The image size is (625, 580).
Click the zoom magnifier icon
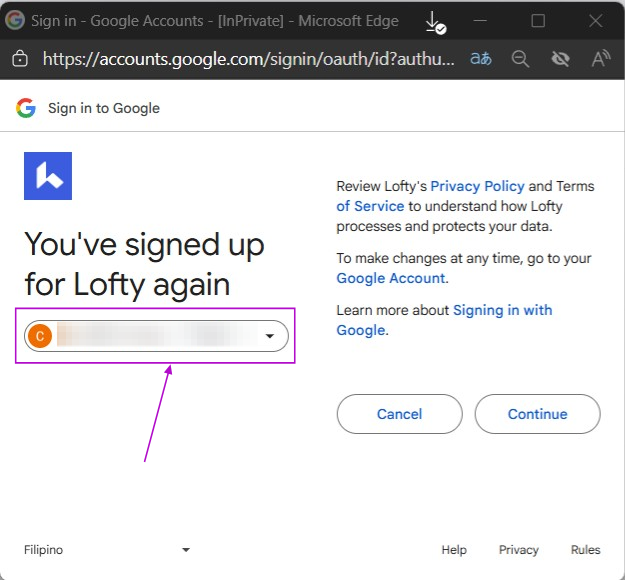click(520, 59)
